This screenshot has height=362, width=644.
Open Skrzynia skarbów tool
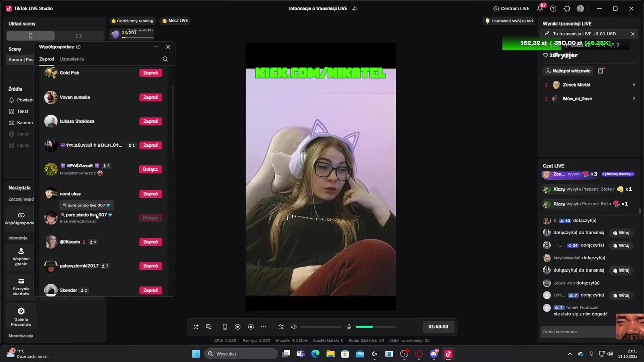pos(21,287)
